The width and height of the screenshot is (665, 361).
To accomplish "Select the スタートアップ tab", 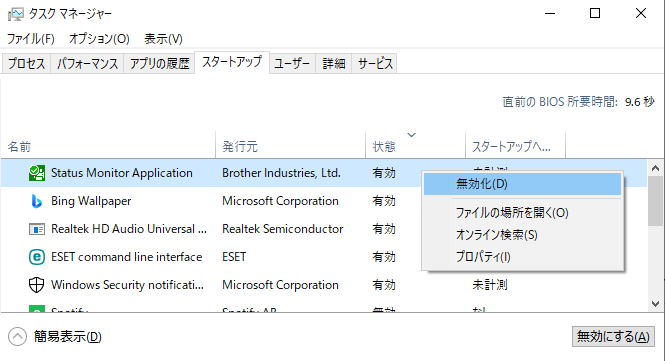I will click(232, 62).
